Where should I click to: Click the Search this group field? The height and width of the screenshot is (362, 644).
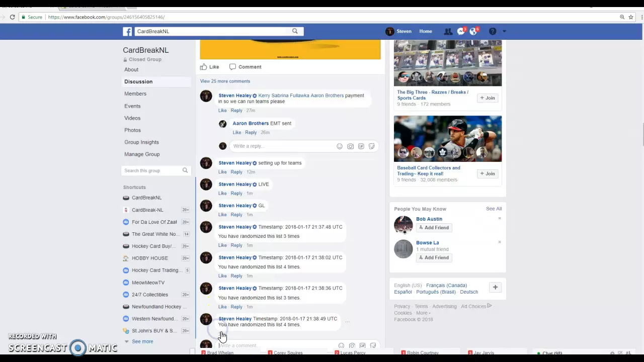coord(152,170)
